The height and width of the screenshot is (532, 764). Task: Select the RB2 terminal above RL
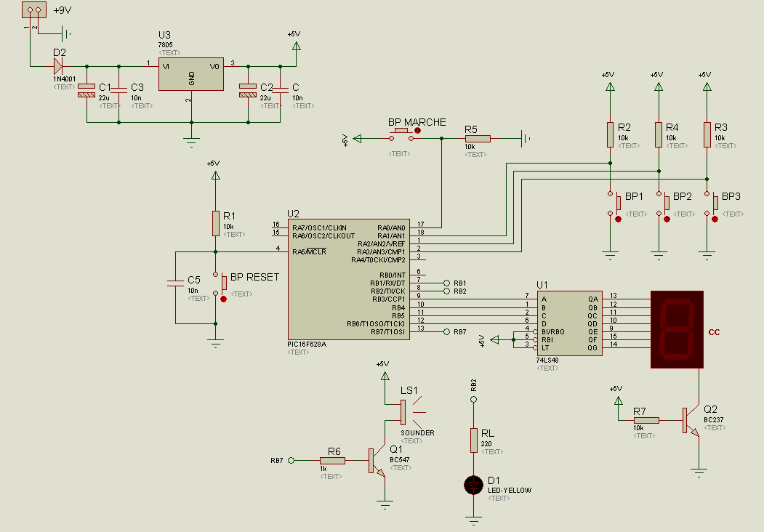[474, 400]
